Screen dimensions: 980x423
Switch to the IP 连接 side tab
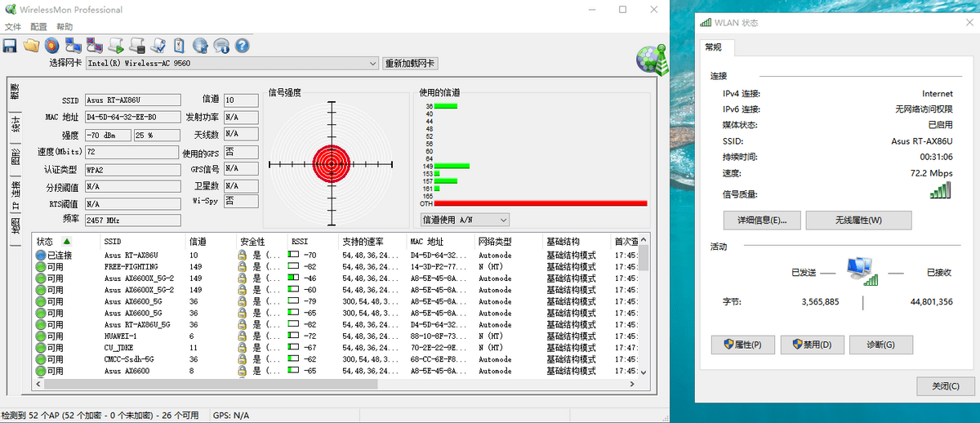coord(16,194)
